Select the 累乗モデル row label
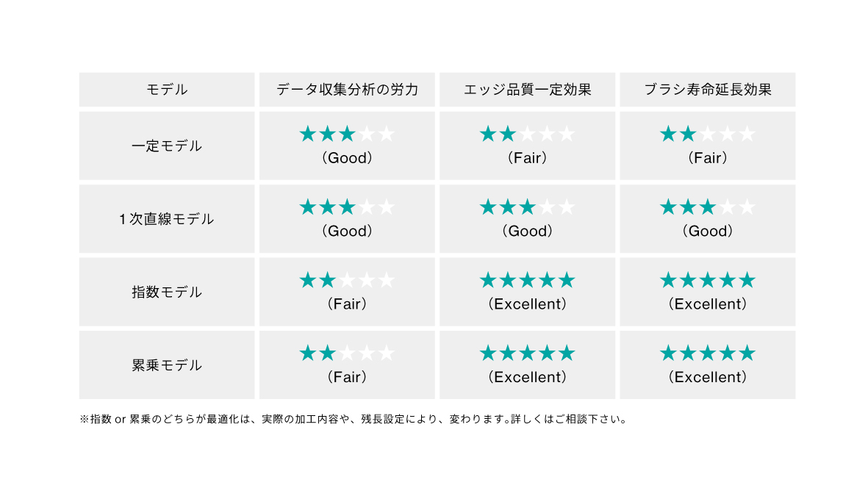The image size is (868, 488). pyautogui.click(x=167, y=365)
